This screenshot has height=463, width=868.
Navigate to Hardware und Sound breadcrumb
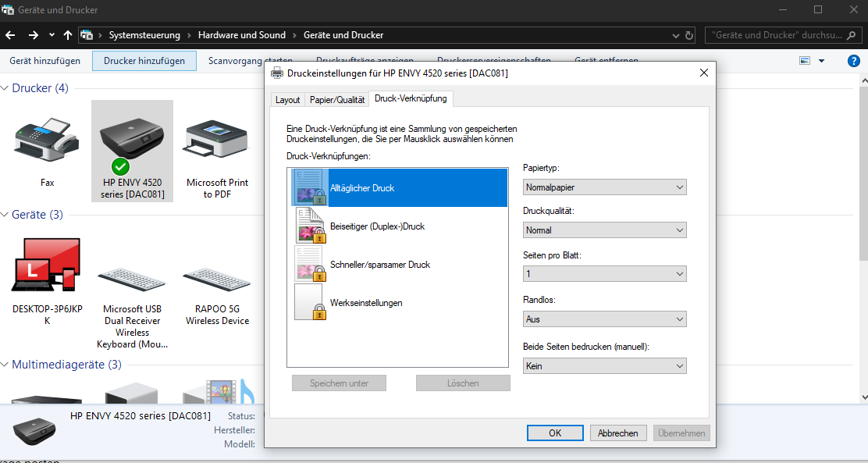[242, 35]
